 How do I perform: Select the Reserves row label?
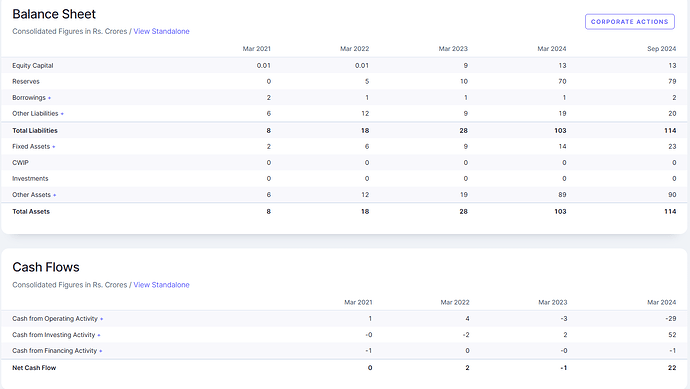point(26,81)
